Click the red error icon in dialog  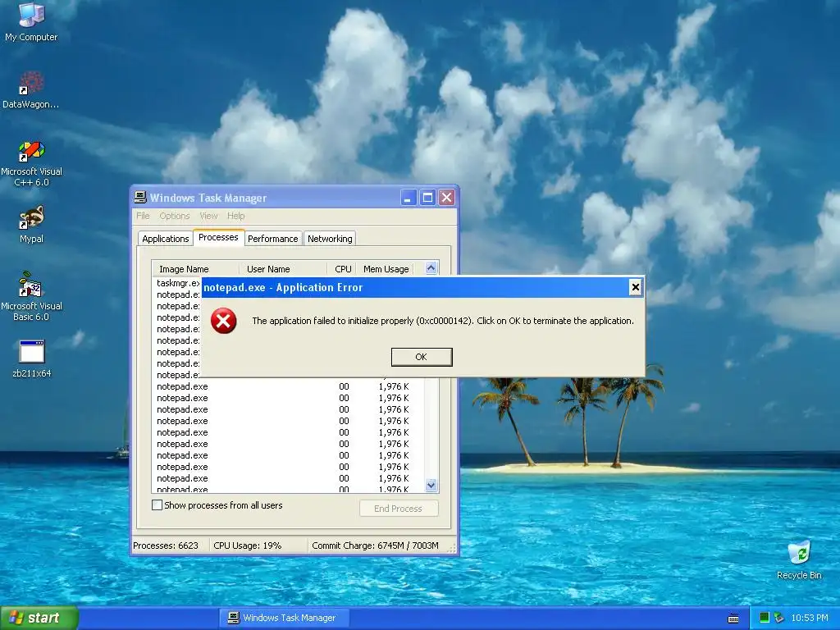(223, 321)
